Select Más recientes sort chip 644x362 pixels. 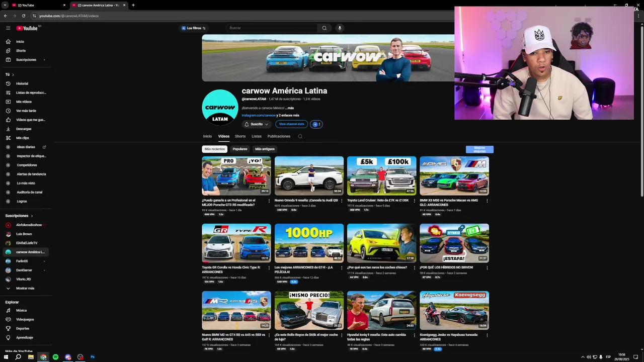(x=215, y=149)
